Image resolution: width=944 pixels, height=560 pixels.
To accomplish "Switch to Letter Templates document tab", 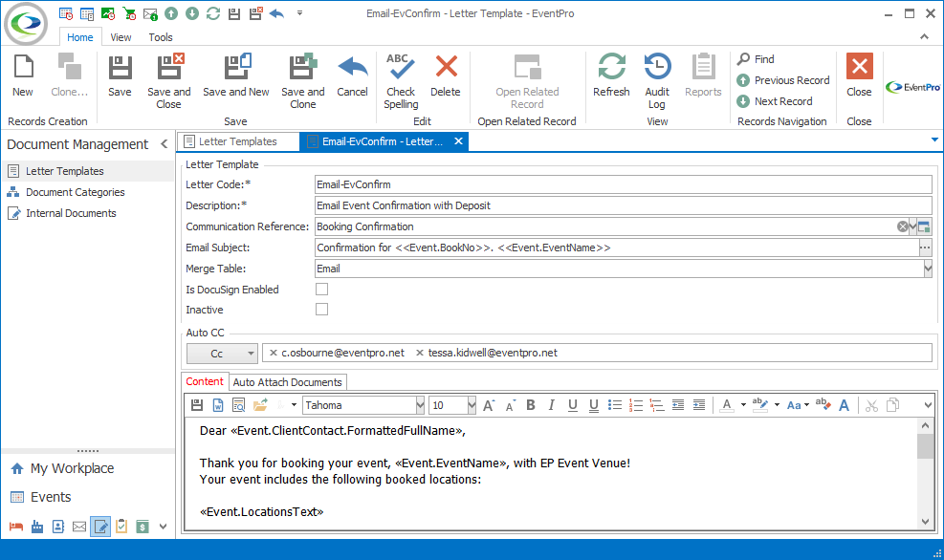I will point(237,141).
